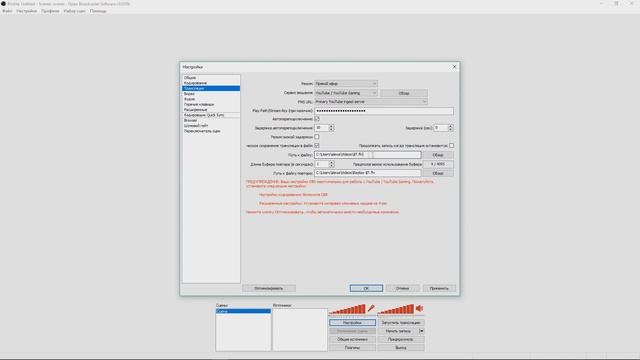Select the Аудио settings category
640x360 pixels.
coord(211,99)
